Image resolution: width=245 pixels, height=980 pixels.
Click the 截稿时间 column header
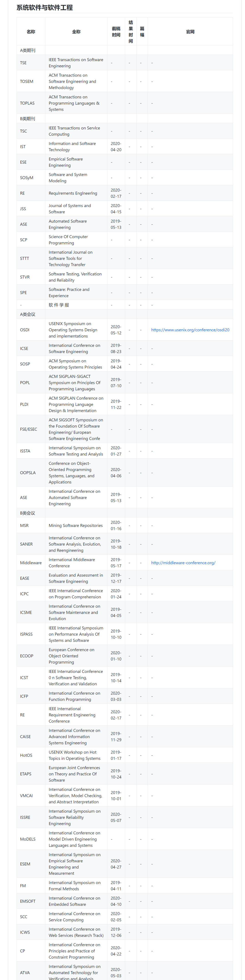116,32
